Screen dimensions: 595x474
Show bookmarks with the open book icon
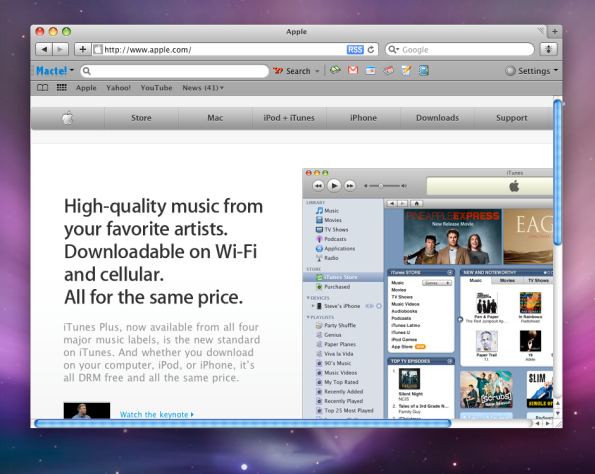point(42,88)
